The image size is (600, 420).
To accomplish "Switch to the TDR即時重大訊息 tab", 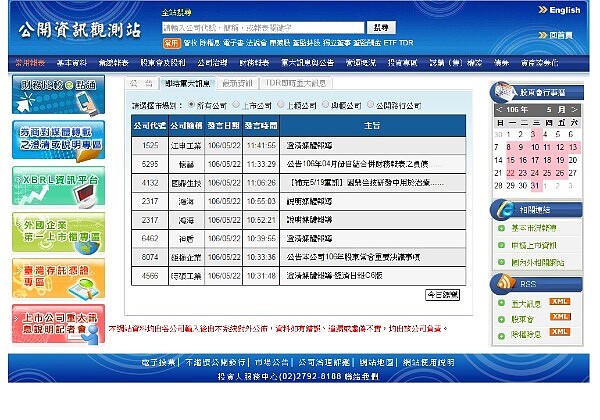I will point(296,83).
